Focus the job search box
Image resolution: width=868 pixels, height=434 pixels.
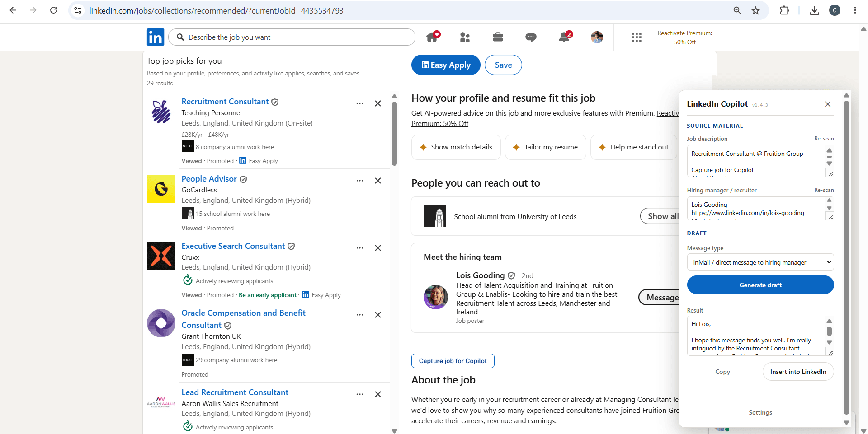click(x=292, y=37)
